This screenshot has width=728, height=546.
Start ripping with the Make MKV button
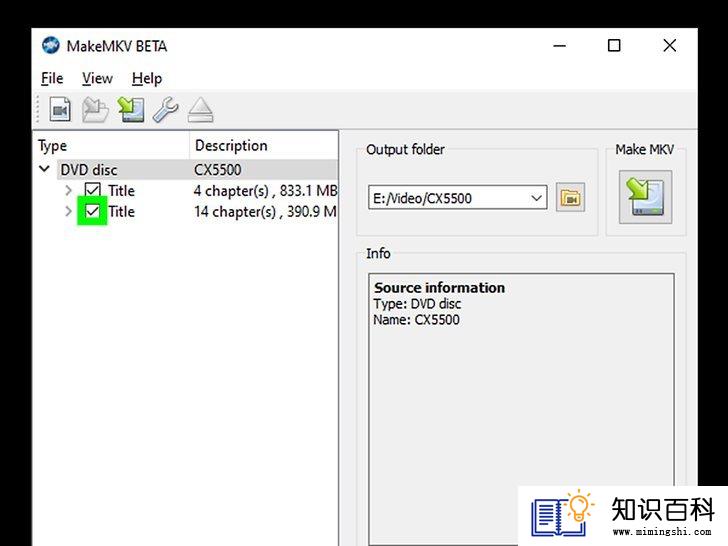coord(645,197)
